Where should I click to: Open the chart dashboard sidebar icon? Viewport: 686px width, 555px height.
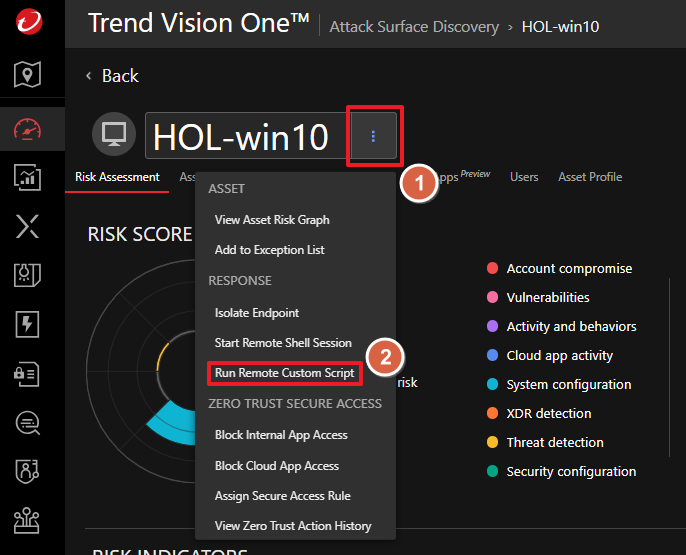coord(28,177)
